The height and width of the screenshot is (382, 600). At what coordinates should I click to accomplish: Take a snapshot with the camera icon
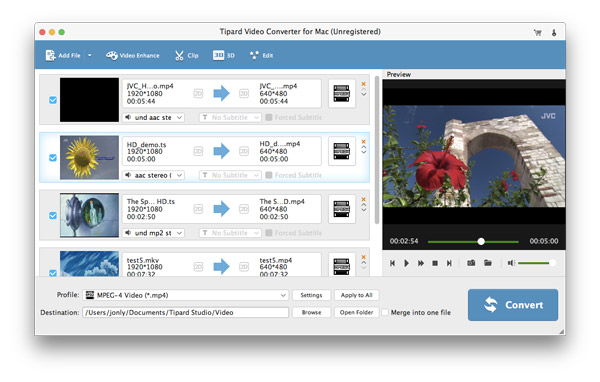tap(471, 263)
